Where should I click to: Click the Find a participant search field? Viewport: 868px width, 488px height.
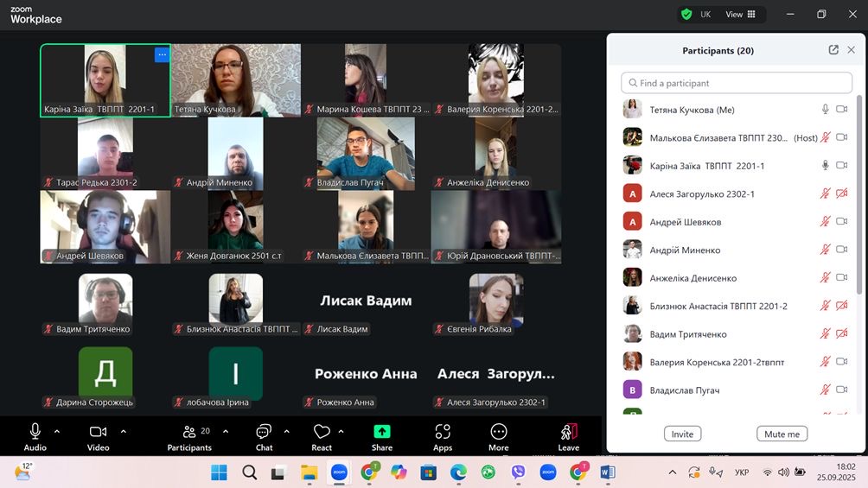pos(737,83)
